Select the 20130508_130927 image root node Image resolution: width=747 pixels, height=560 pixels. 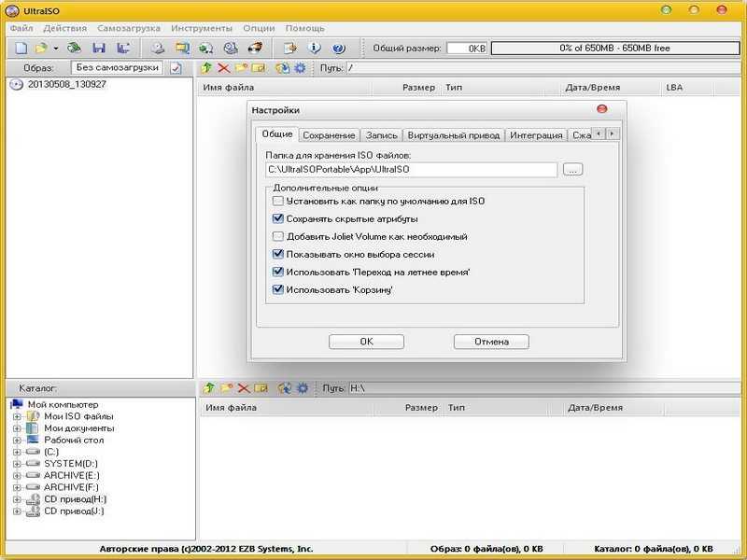pyautogui.click(x=66, y=84)
